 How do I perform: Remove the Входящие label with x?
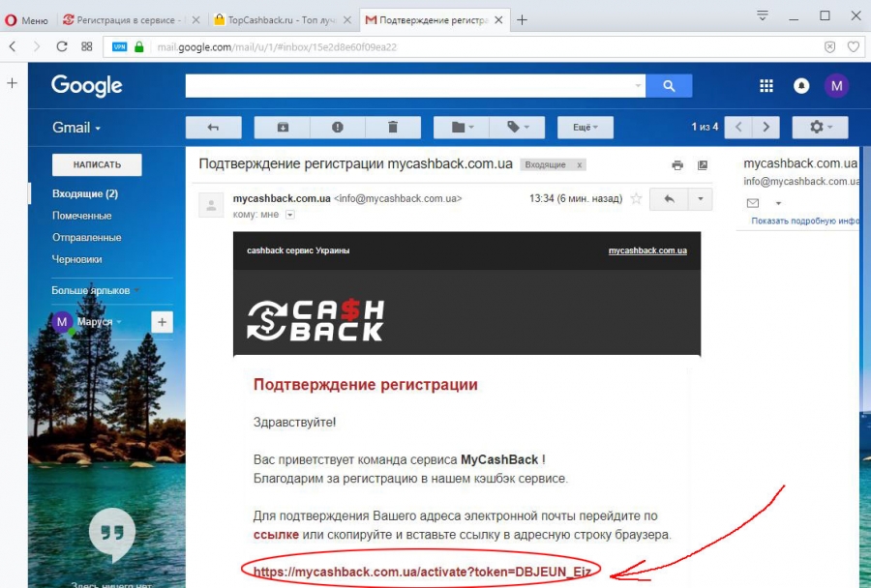(x=579, y=165)
